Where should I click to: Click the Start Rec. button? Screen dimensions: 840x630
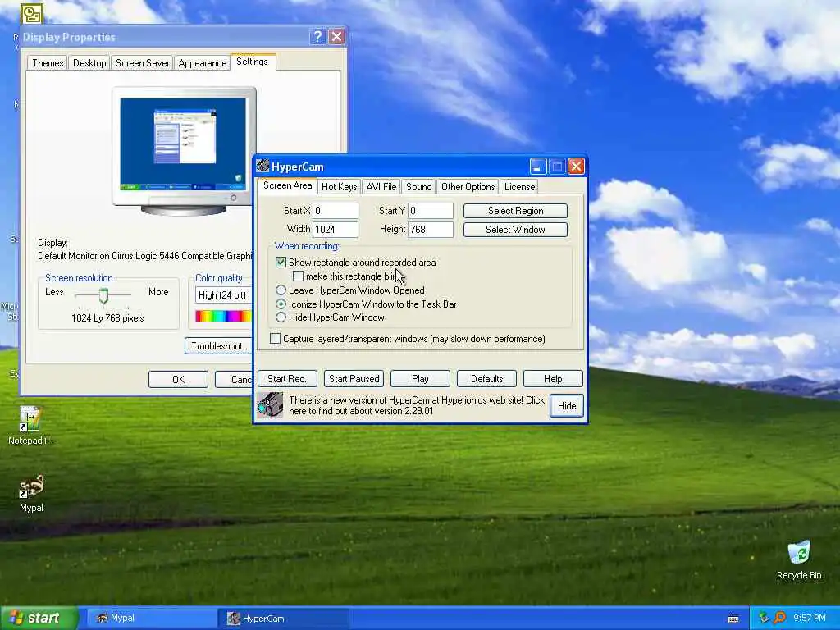287,379
